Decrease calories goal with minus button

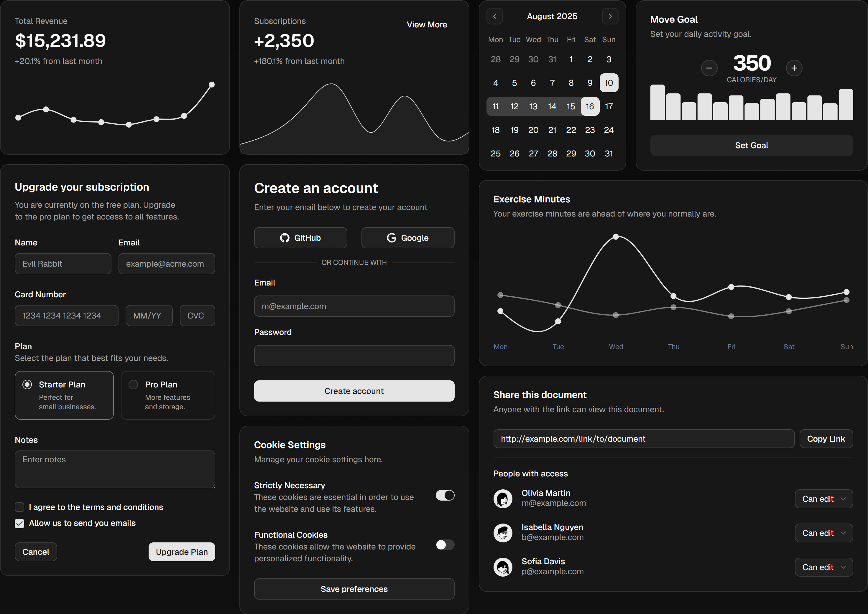tap(709, 68)
